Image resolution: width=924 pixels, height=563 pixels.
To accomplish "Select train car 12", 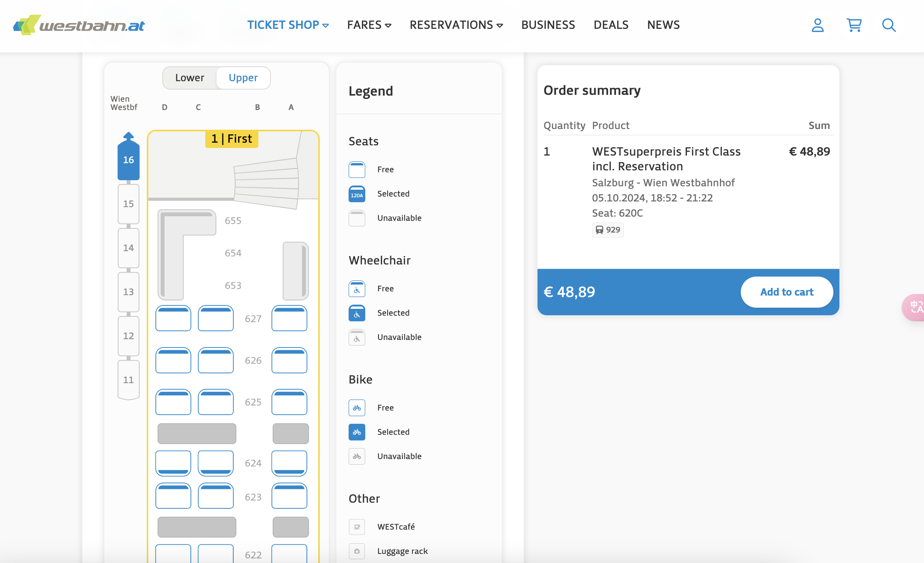I will pos(129,336).
